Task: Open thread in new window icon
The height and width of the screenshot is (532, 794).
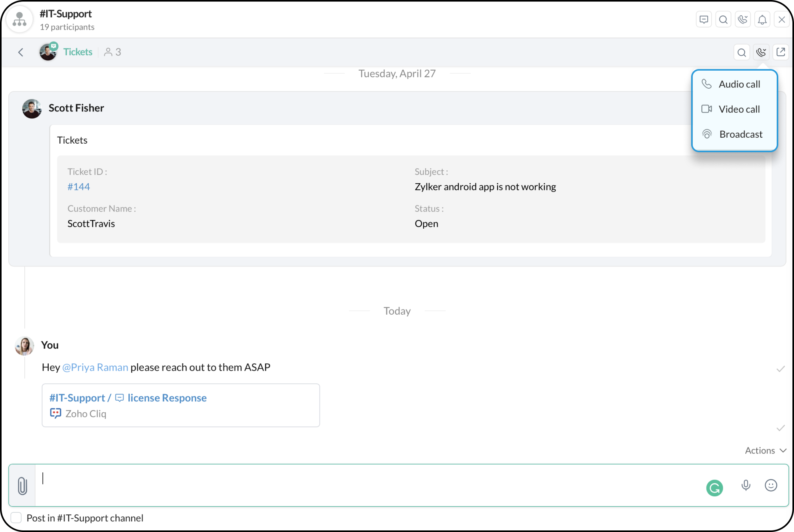Action: [x=781, y=52]
